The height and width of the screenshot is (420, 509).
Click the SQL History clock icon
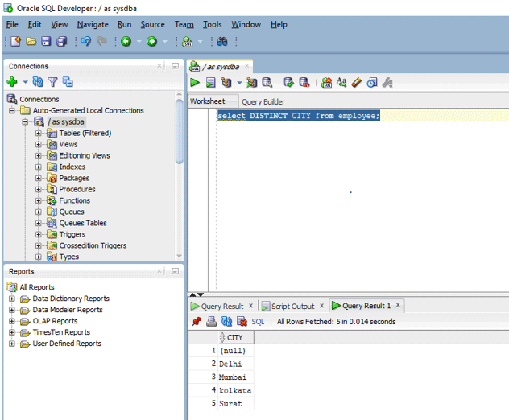(x=372, y=83)
